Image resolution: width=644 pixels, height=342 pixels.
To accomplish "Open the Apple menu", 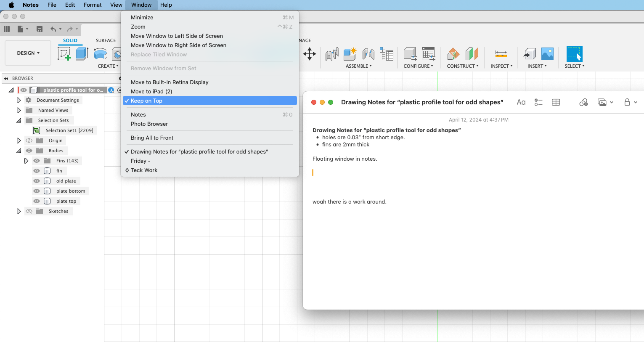I will [11, 5].
